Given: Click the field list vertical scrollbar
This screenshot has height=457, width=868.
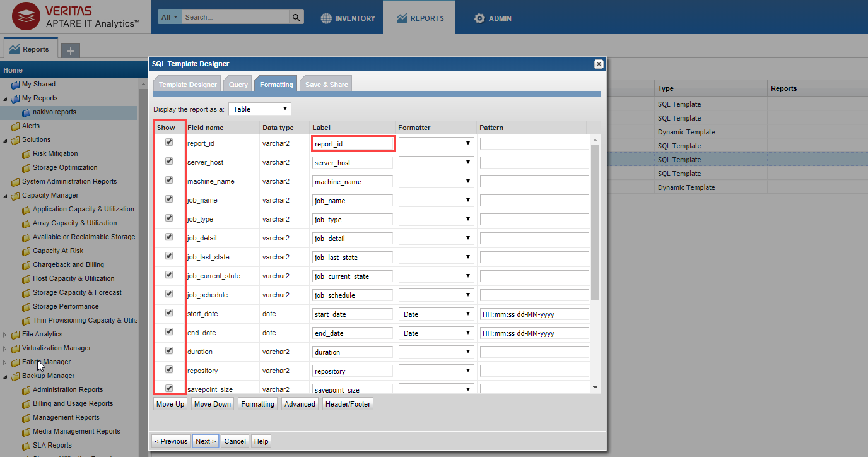Looking at the screenshot, I should pos(595,221).
